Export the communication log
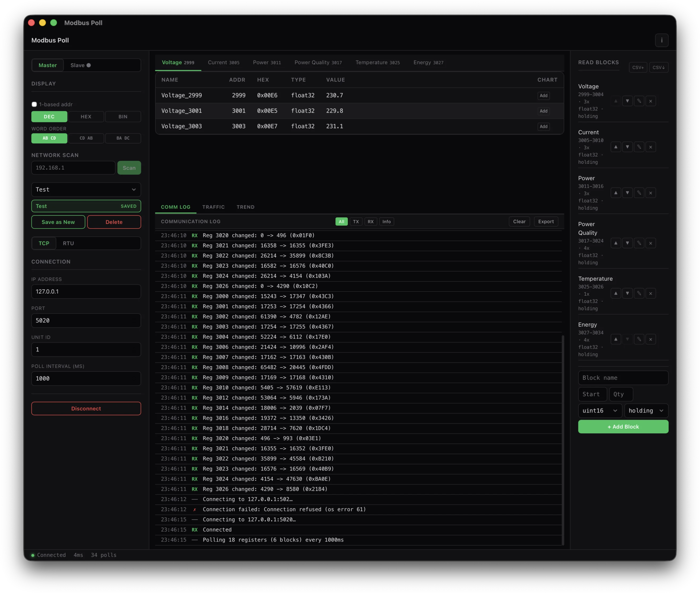700x593 pixels. pos(546,222)
